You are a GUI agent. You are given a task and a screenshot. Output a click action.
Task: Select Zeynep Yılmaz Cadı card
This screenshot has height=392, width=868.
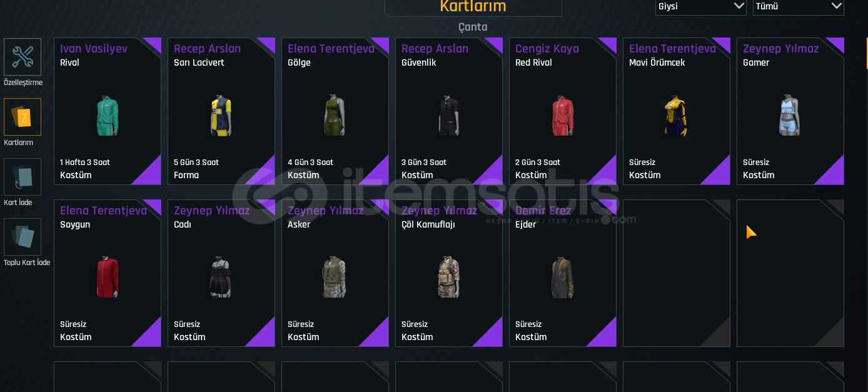point(221,273)
